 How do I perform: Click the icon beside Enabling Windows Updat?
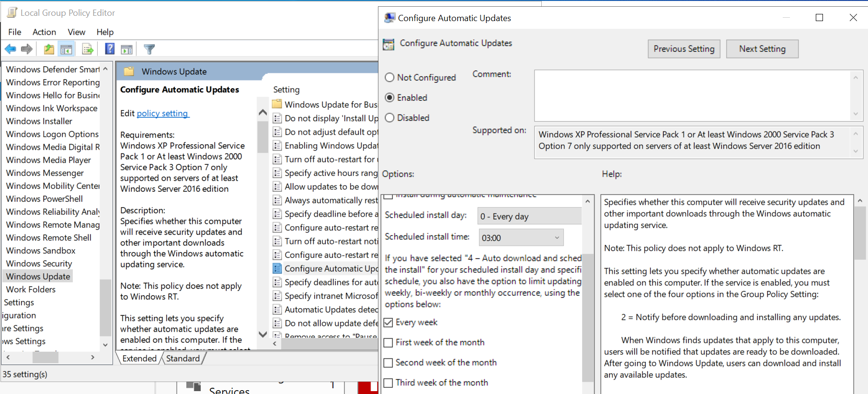tap(277, 145)
